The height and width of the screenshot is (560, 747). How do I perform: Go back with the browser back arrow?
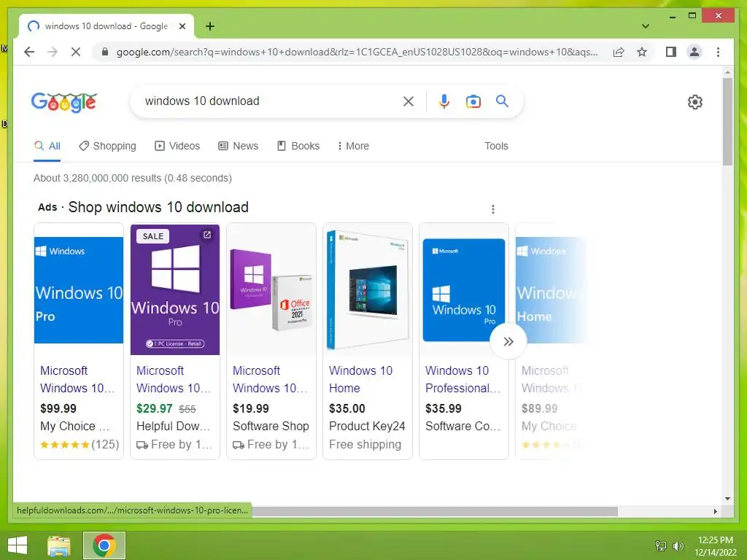click(x=29, y=52)
